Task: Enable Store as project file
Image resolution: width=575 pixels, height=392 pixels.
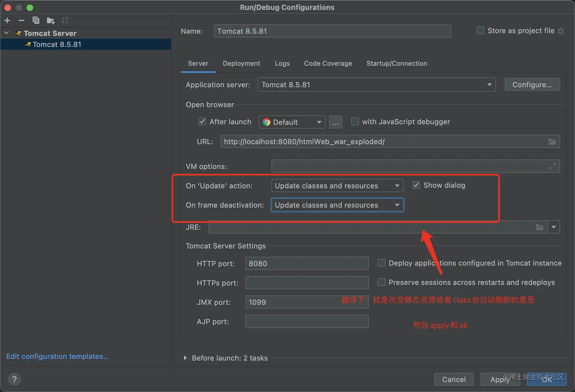Action: tap(480, 30)
